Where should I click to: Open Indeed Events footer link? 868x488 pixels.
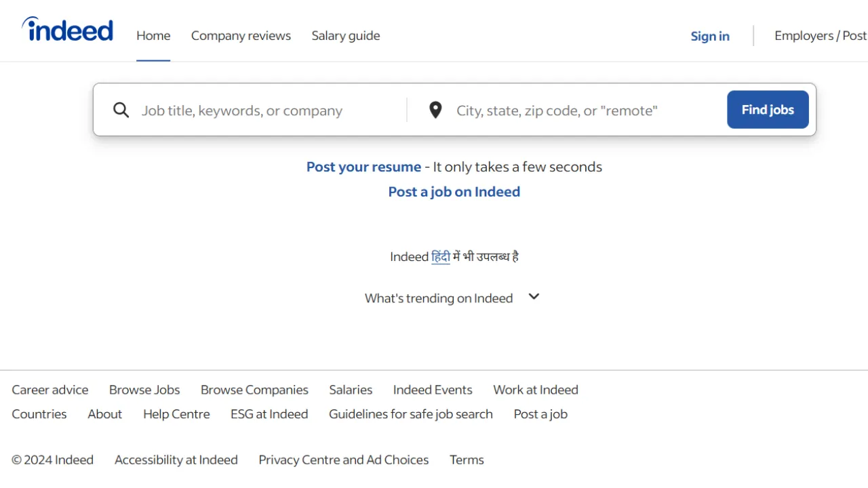pos(433,390)
